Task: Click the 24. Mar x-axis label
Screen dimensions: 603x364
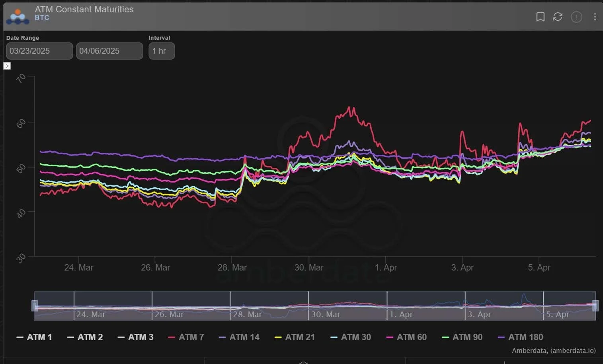Action: (79, 268)
